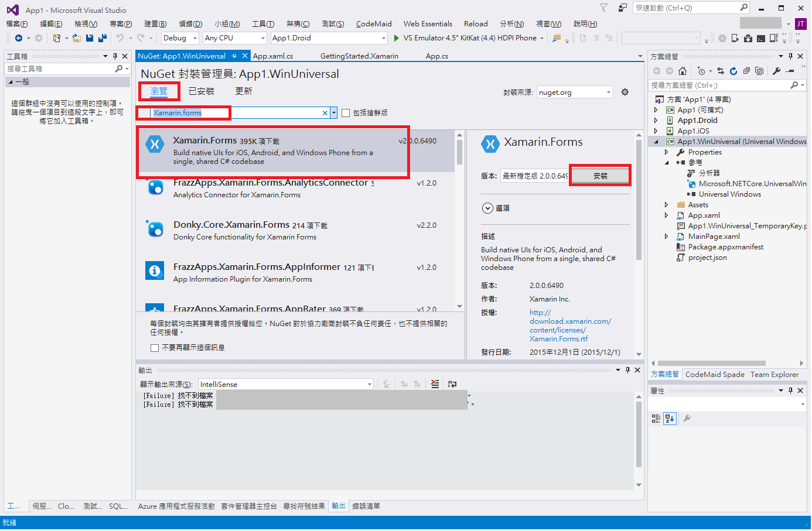
Task: Open the Any CPU platform dropdown
Action: click(235, 38)
